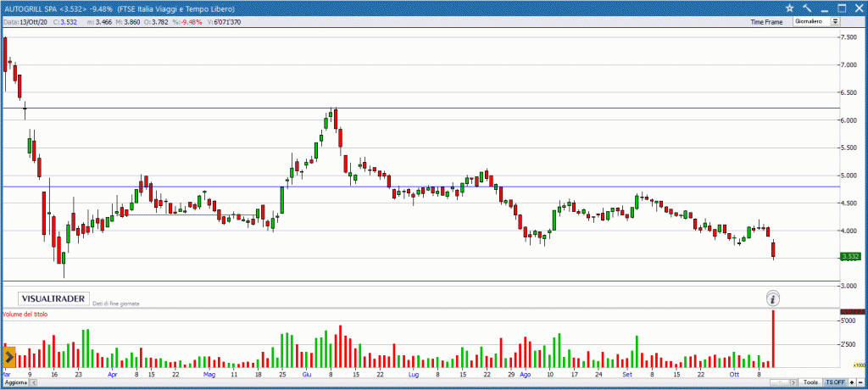Click the 'Volume del titolo' label

[25, 314]
